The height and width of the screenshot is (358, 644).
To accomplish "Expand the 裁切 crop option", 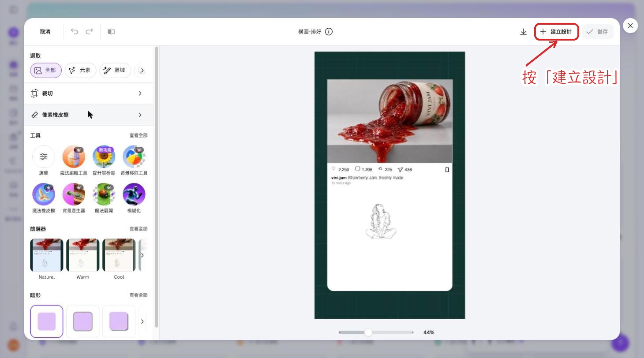I will pyautogui.click(x=89, y=93).
